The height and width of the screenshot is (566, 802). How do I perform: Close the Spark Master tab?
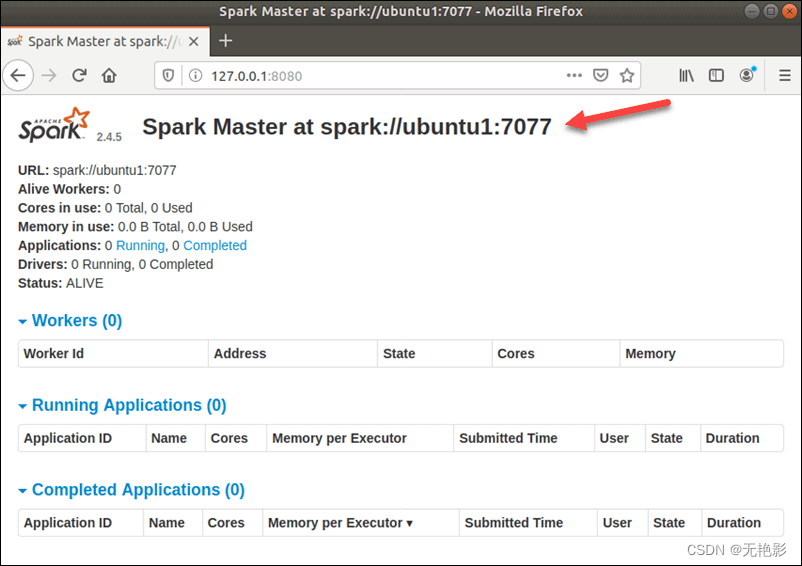point(193,41)
